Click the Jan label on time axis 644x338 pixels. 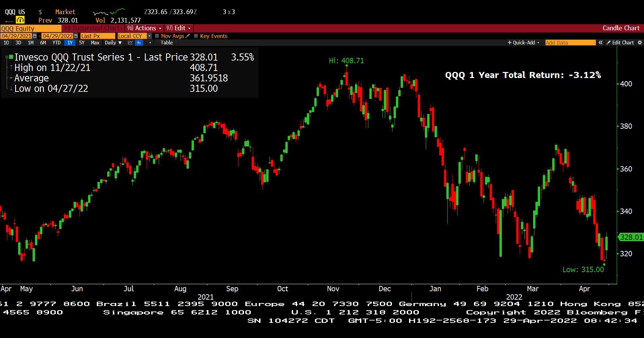435,289
